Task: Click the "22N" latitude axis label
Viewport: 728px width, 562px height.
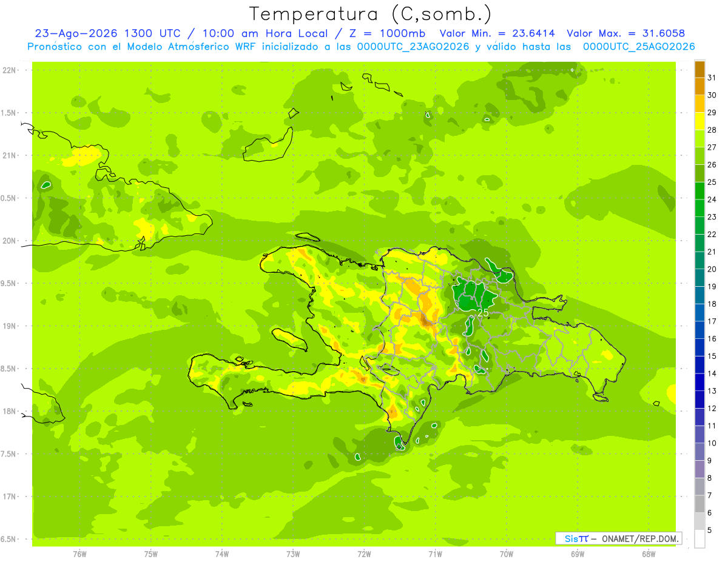Action: (9, 70)
